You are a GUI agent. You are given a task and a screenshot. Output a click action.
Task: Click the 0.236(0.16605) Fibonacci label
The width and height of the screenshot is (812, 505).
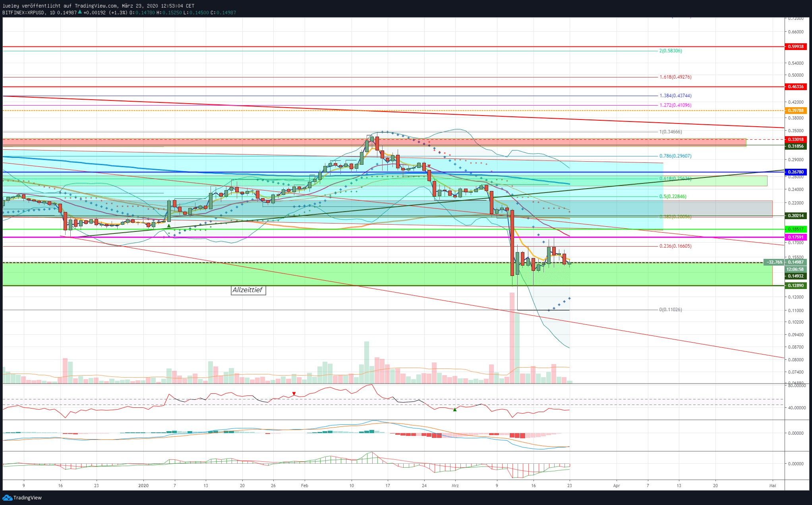[675, 246]
